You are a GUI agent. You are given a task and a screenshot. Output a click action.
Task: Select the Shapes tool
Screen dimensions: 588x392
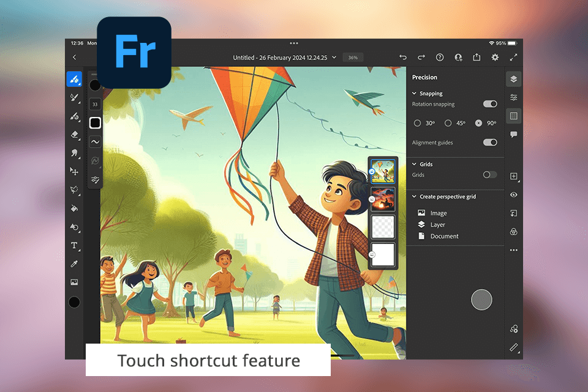(74, 227)
